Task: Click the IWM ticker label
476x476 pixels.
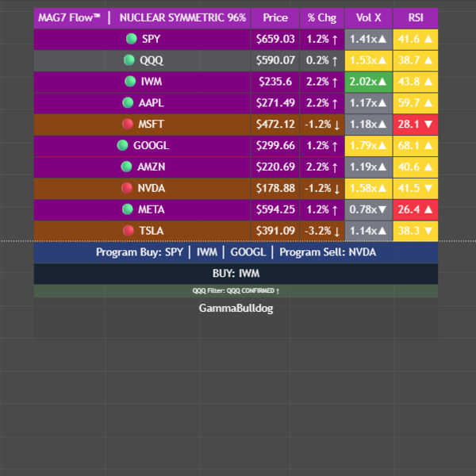Action: (152, 82)
